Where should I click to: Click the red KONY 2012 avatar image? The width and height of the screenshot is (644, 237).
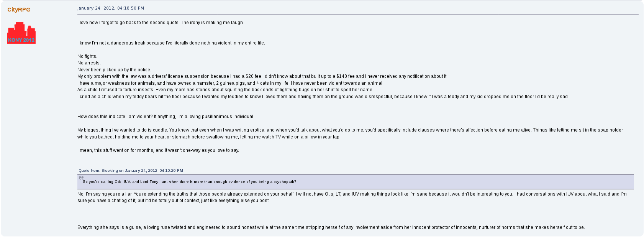(x=21, y=33)
